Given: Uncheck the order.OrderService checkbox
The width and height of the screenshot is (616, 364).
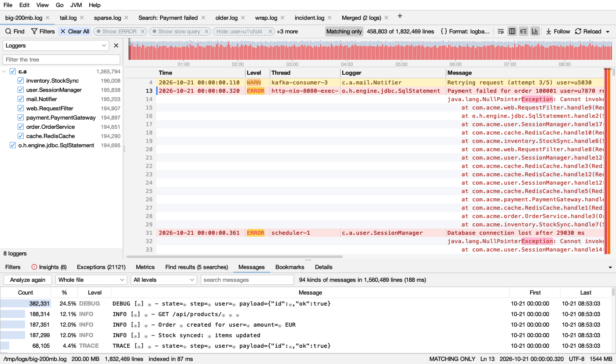Looking at the screenshot, I should point(21,127).
